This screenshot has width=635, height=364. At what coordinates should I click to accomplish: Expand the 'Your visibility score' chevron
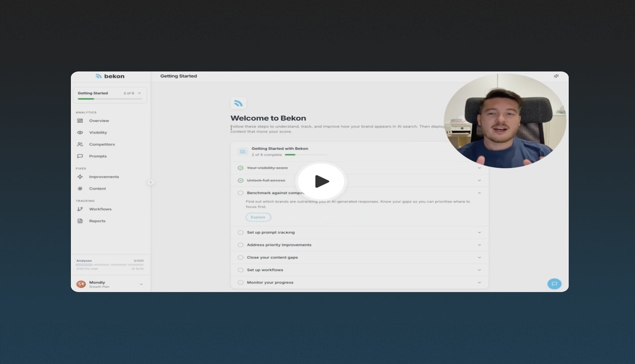(x=479, y=168)
